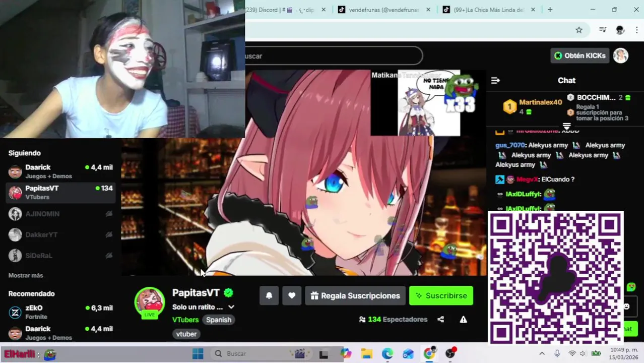Open the VTubers category link
Image resolution: width=644 pixels, height=363 pixels.
tap(185, 320)
